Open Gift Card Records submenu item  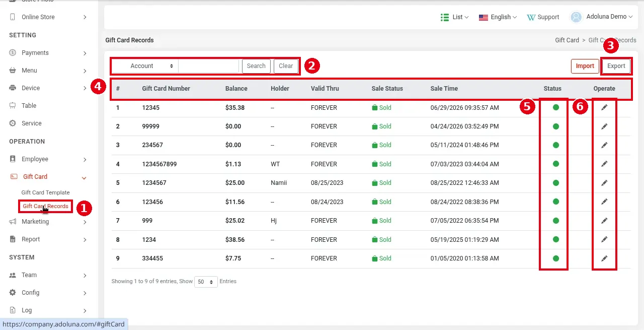(x=45, y=206)
